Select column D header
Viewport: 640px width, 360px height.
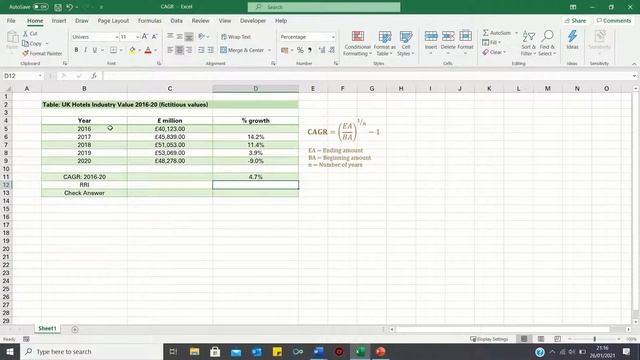tap(256, 89)
